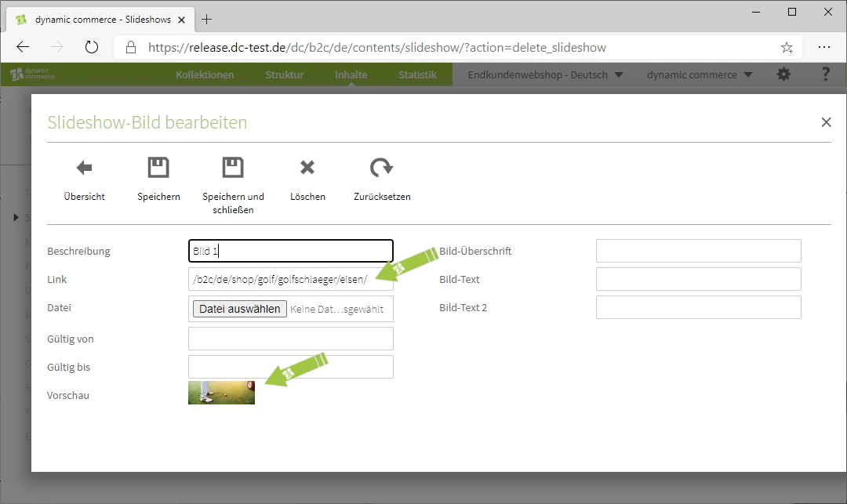Reload the page with refresh icon

point(92,48)
